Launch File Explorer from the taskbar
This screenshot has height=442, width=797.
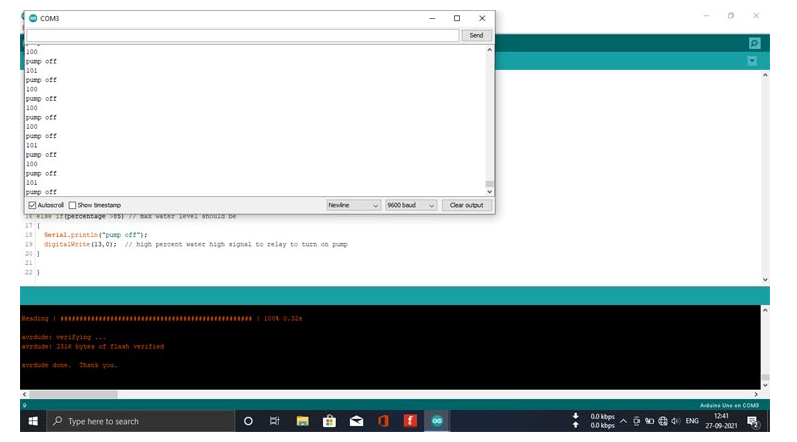tap(302, 421)
